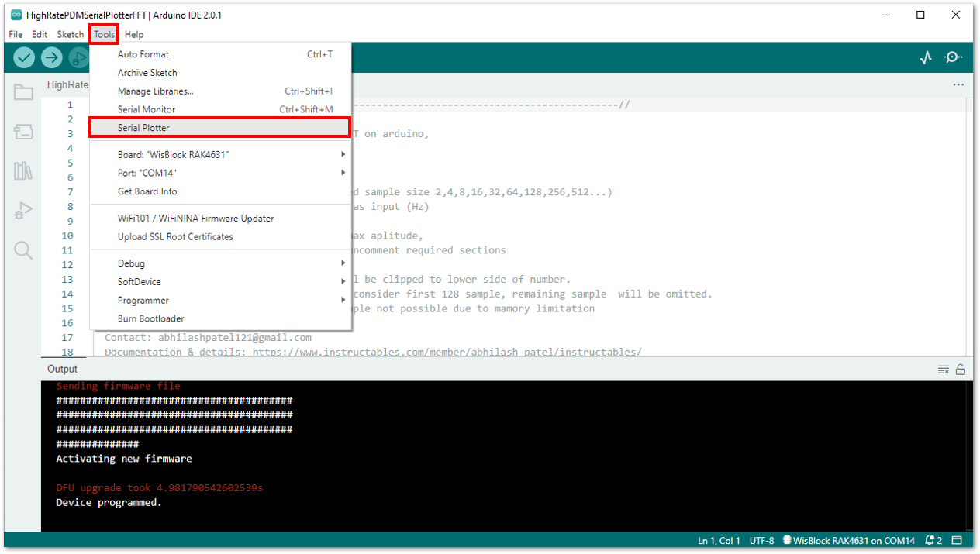Close the open Tools menu
Screen dimensions: 980x554
point(105,34)
